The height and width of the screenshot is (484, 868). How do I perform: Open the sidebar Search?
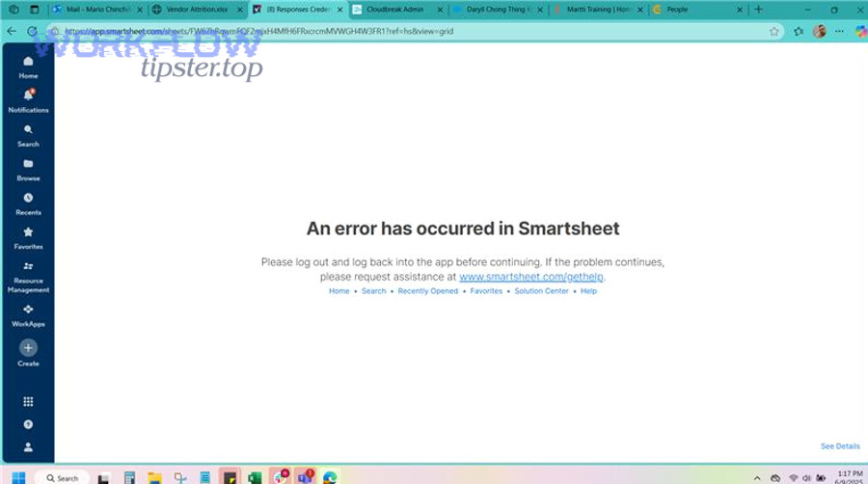coord(28,136)
